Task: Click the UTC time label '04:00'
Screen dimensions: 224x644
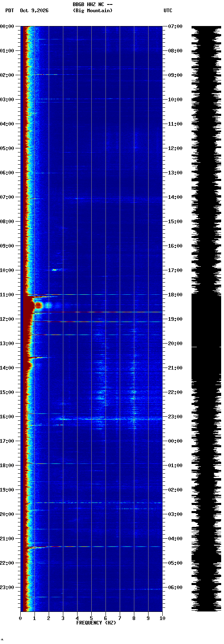Action: [x=175, y=539]
